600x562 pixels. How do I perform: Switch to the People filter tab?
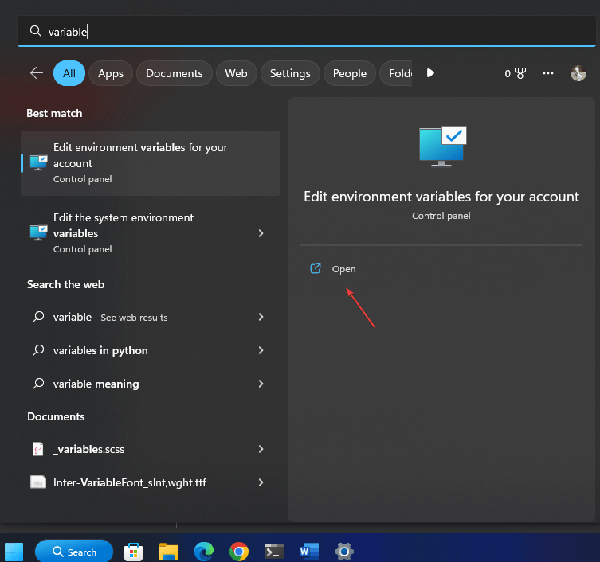[350, 73]
